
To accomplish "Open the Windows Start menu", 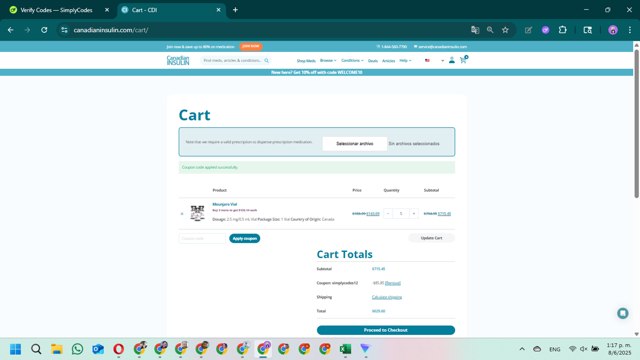I will 16,349.
